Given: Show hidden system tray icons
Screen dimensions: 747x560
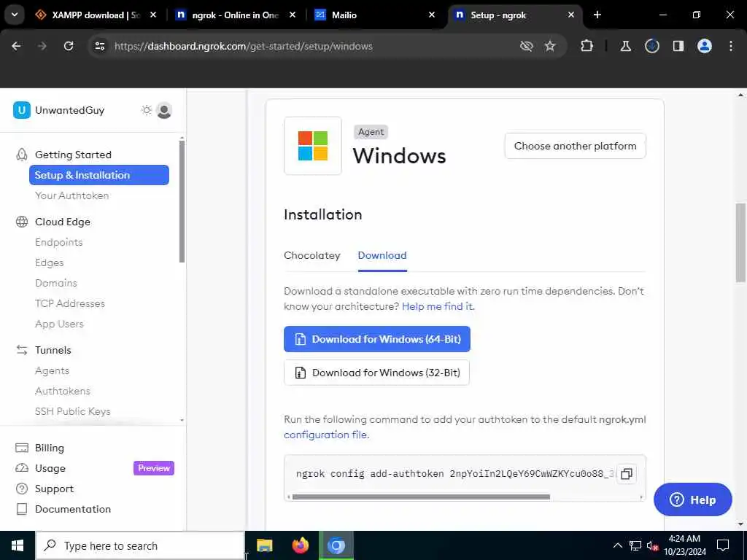Looking at the screenshot, I should point(617,545).
